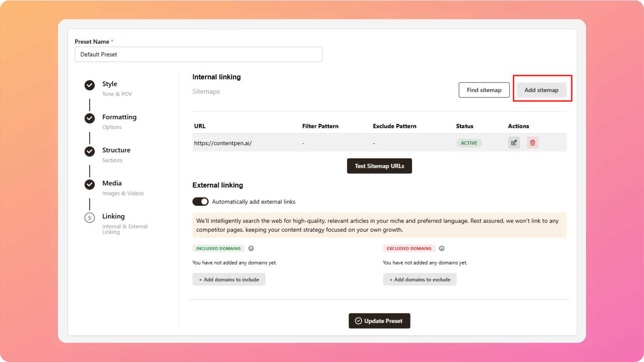Click the Style step checkmark icon

tap(90, 85)
